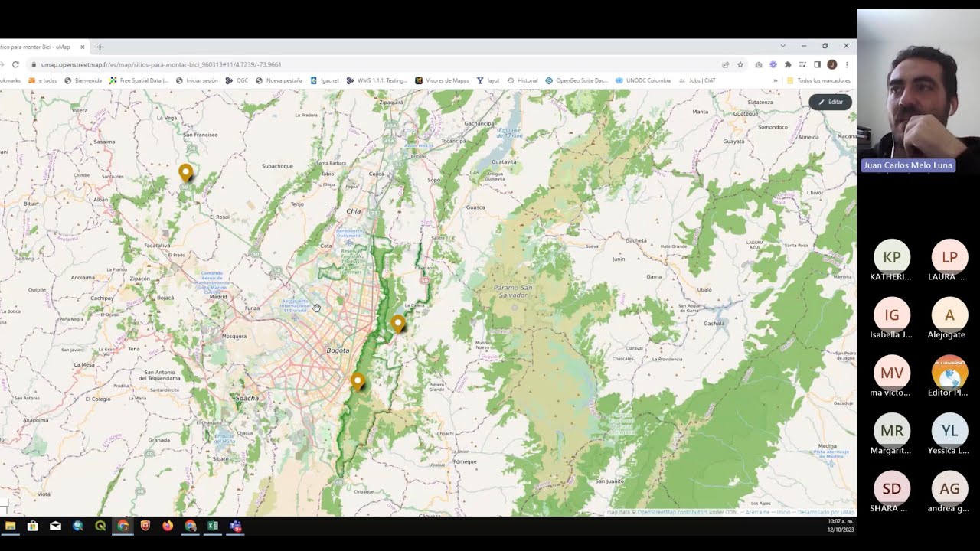Image resolution: width=980 pixels, height=551 pixels.
Task: Select SD participant avatar SHARA
Action: [x=891, y=489]
